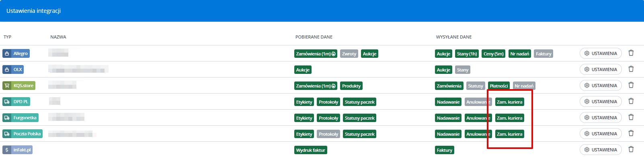
Task: Toggle Protokoły tag in DPD PL row
Action: (328, 102)
